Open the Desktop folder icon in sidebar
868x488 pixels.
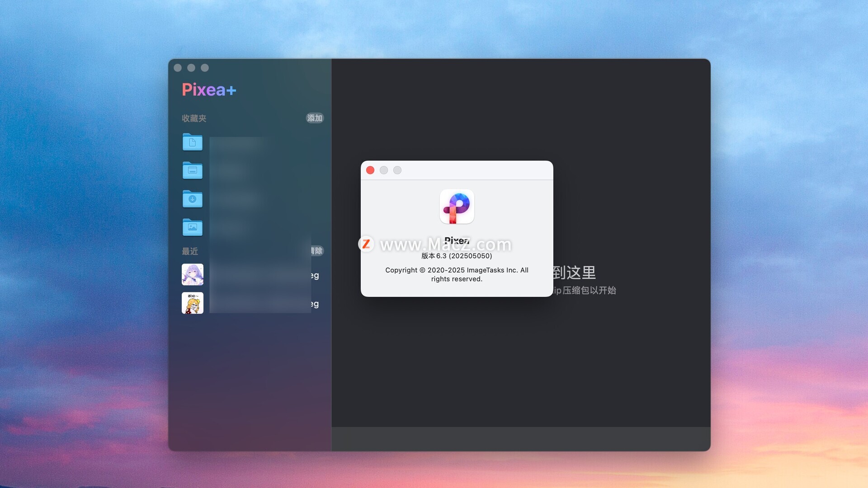point(192,170)
